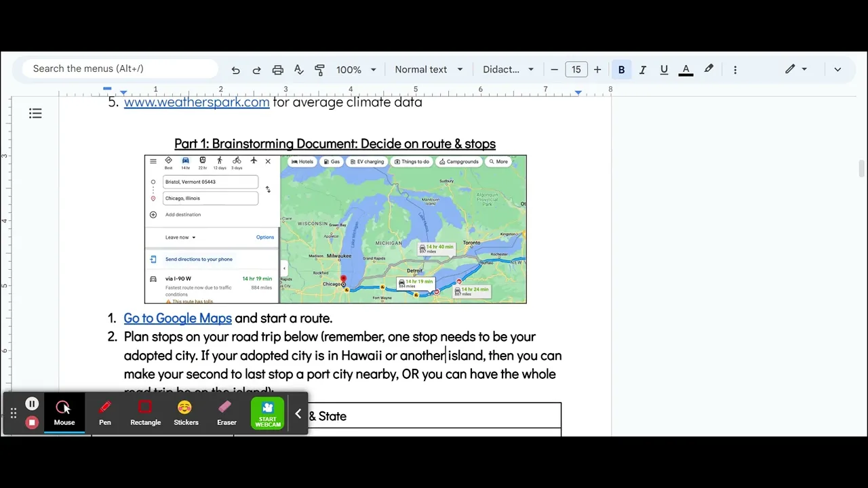This screenshot has height=488, width=868.
Task: Open the Stickers tool
Action: 186,413
